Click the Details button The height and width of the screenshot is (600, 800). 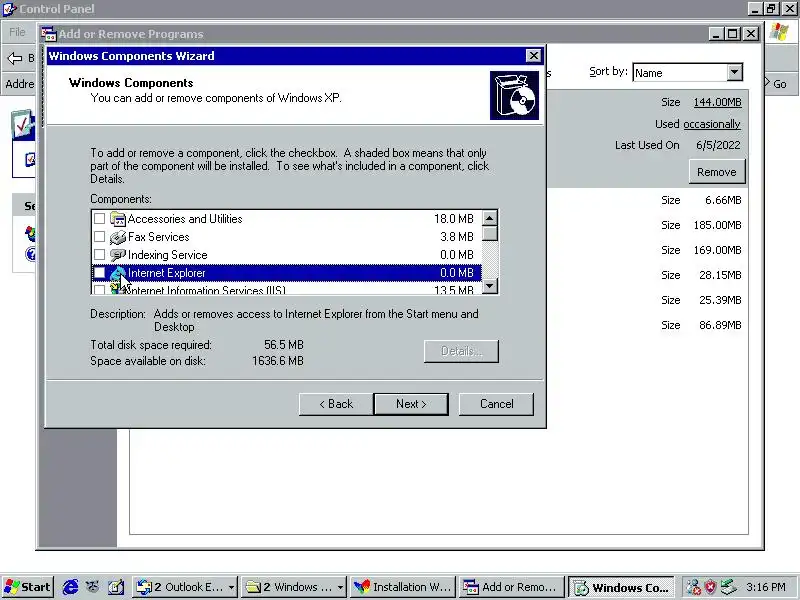click(x=461, y=351)
